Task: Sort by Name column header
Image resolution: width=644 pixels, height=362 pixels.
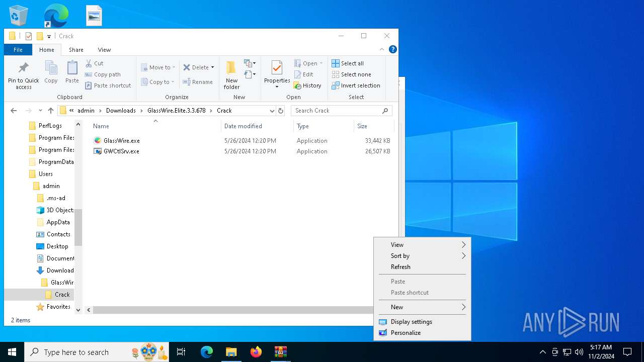Action: 155,126
